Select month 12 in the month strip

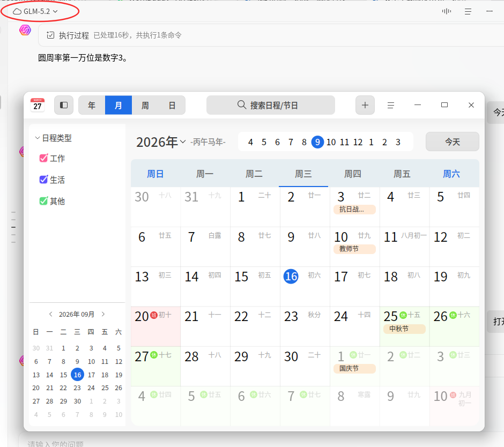(358, 142)
